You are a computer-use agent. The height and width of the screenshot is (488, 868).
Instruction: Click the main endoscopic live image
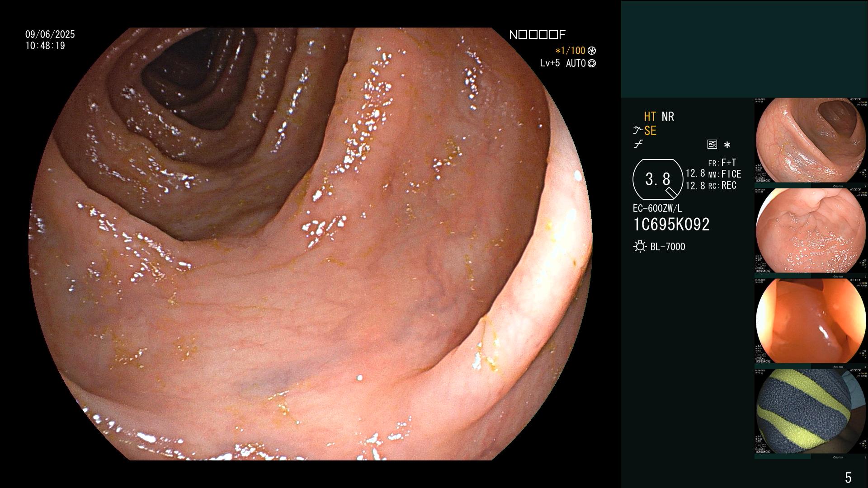(x=310, y=244)
